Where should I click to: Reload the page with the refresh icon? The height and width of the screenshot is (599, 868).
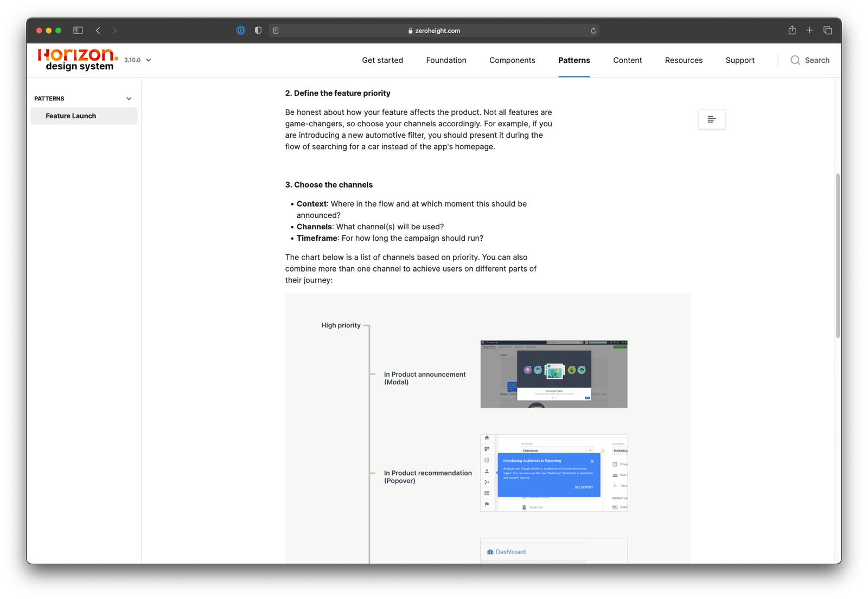593,31
